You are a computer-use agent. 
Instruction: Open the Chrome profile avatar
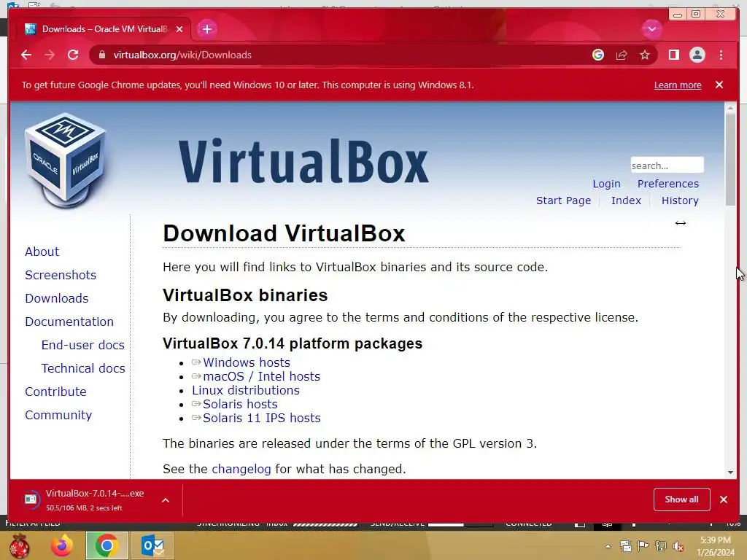pyautogui.click(x=697, y=55)
